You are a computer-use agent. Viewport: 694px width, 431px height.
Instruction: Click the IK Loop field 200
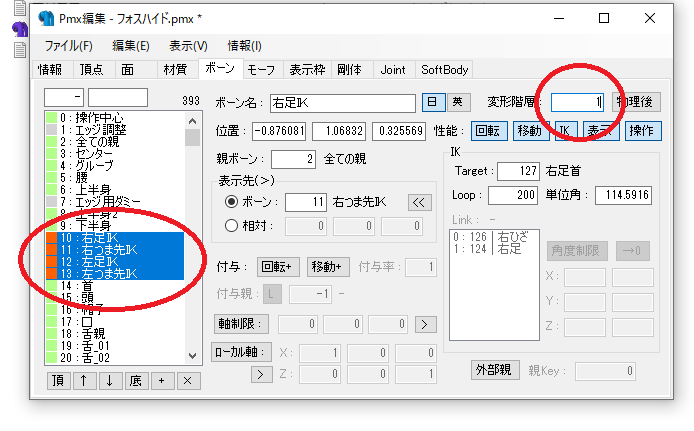[513, 195]
